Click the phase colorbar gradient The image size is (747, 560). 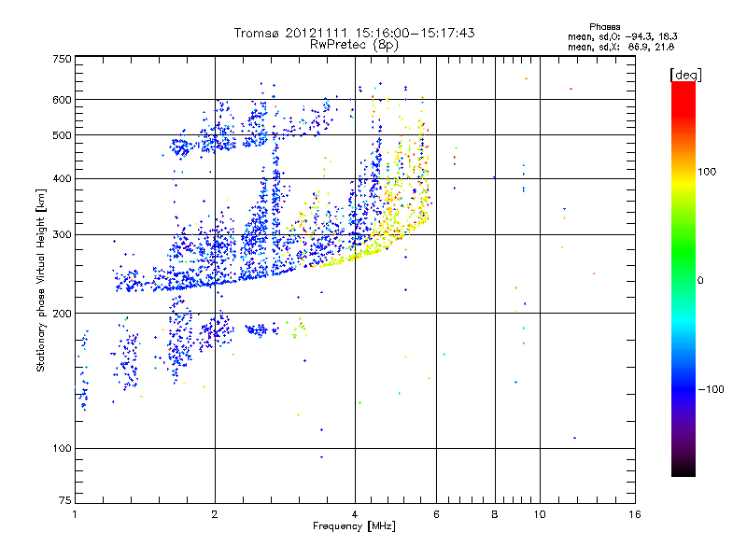click(684, 279)
